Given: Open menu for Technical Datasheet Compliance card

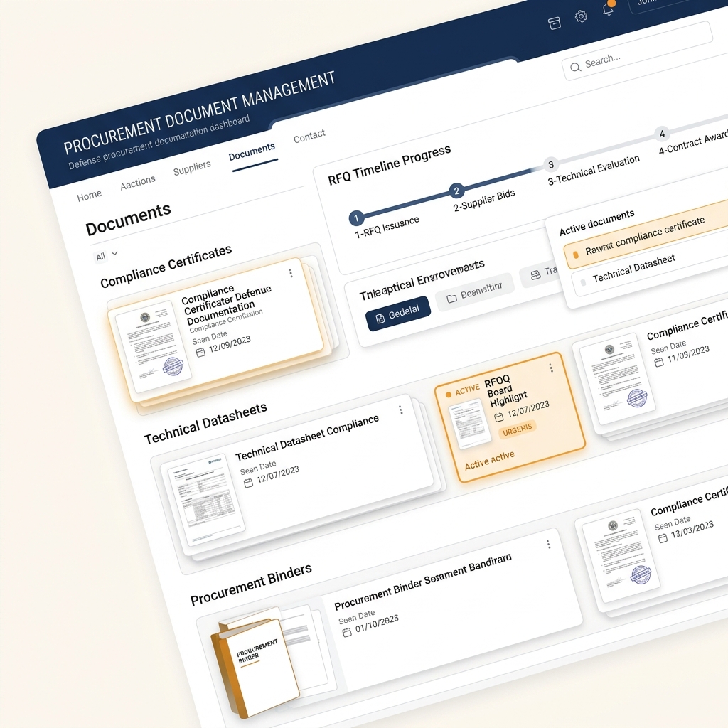Looking at the screenshot, I should [x=401, y=409].
